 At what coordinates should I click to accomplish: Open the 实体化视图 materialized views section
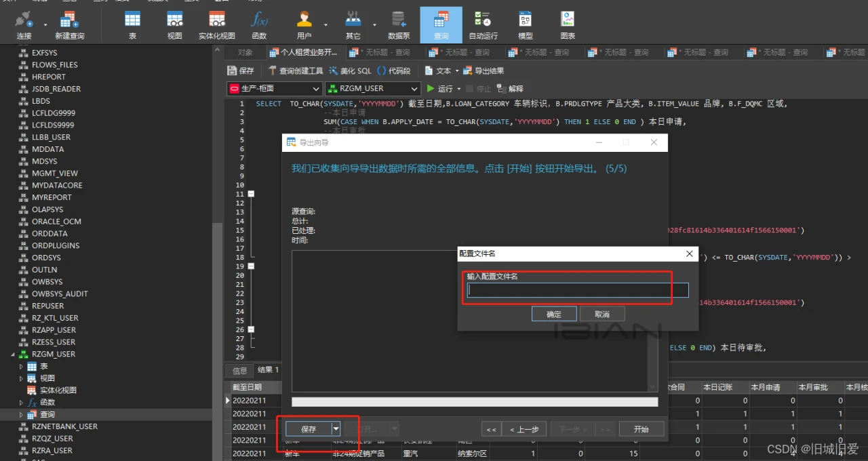[216, 25]
